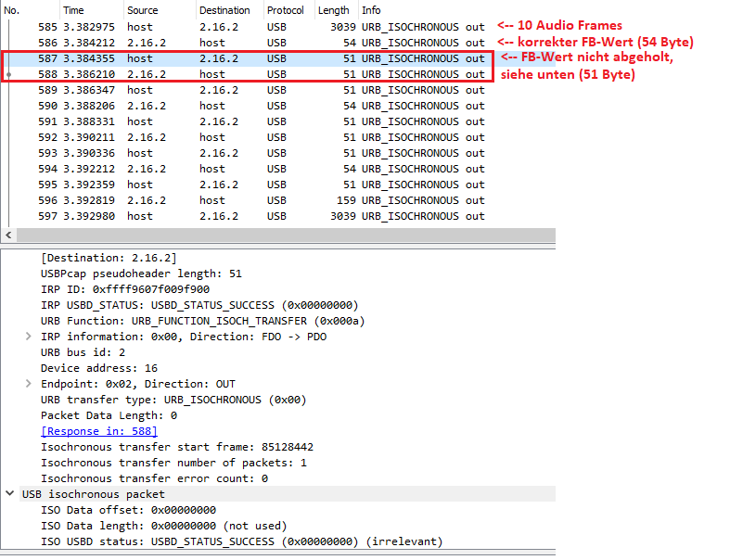Select packet row number 595
This screenshot has width=730, height=560.
point(278,185)
